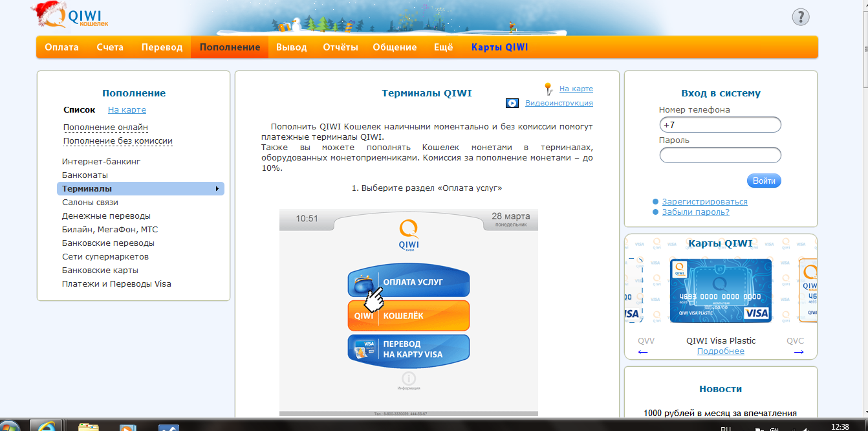Open the Карты QIWI menu item
Viewport: 868px width, 431px height.
tap(499, 47)
